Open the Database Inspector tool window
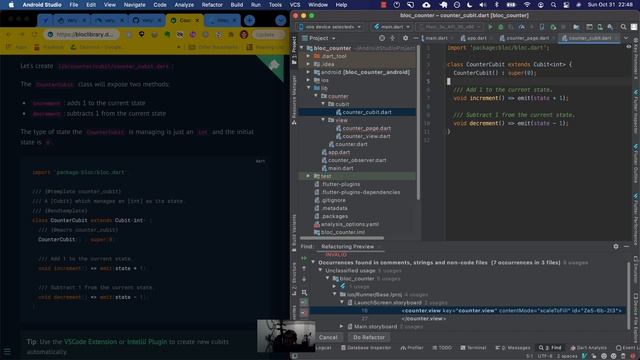This screenshot has height=360, width=640. click(x=366, y=348)
